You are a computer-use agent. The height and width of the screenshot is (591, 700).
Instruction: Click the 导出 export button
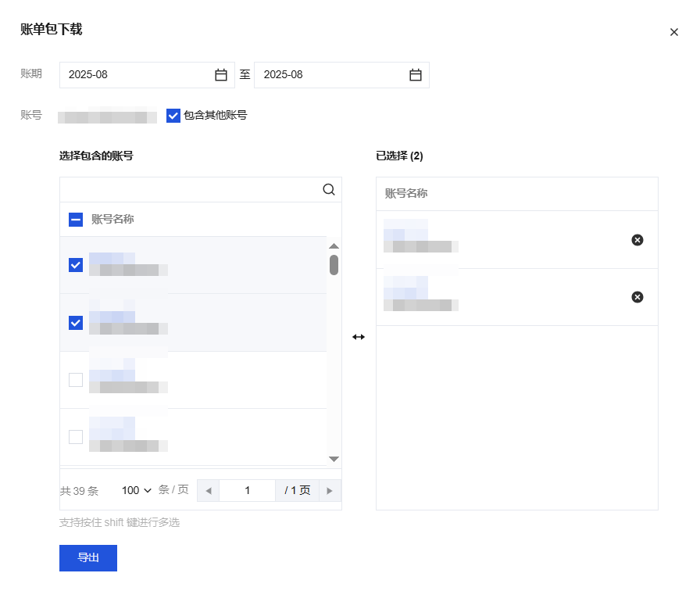[x=88, y=558]
